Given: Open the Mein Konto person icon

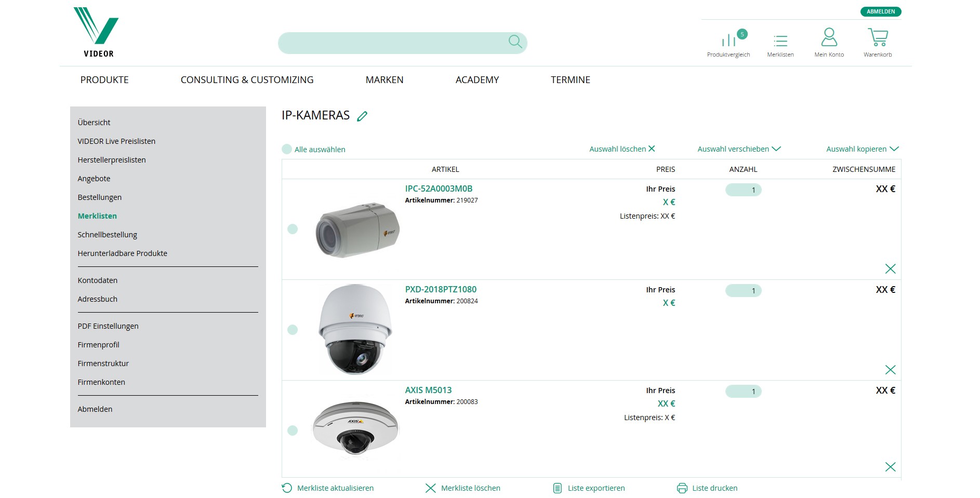Looking at the screenshot, I should (x=829, y=37).
